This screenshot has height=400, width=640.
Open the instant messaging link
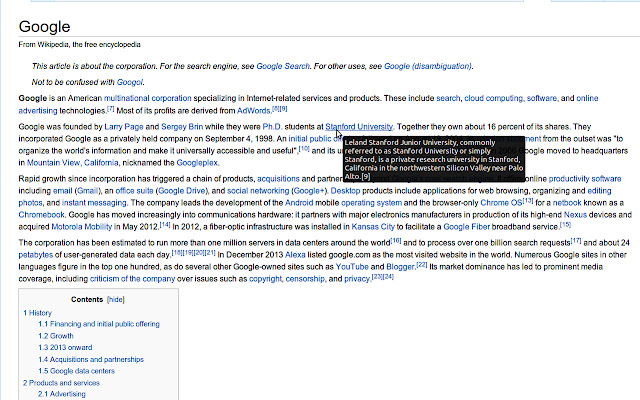pyautogui.click(x=94, y=203)
